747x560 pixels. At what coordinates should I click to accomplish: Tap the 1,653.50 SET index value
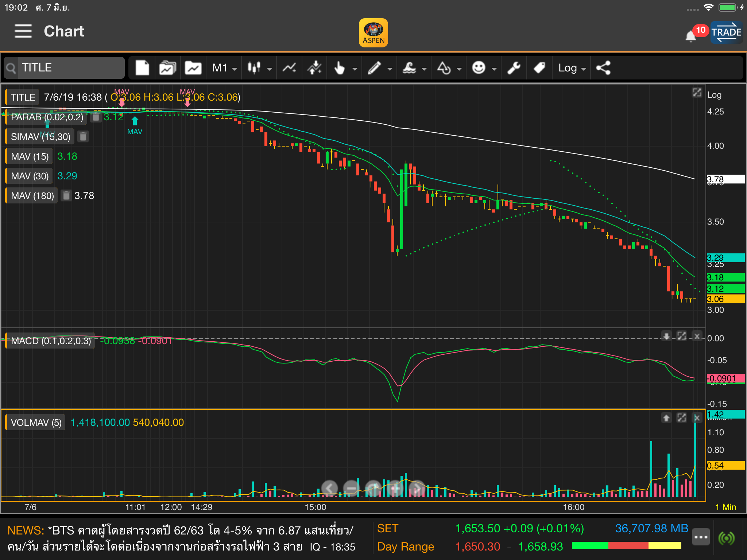coord(478,529)
